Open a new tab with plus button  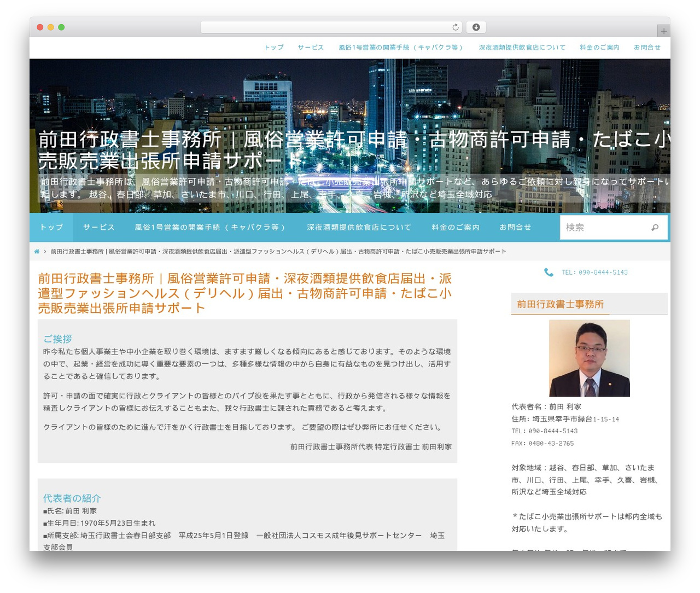(x=663, y=31)
